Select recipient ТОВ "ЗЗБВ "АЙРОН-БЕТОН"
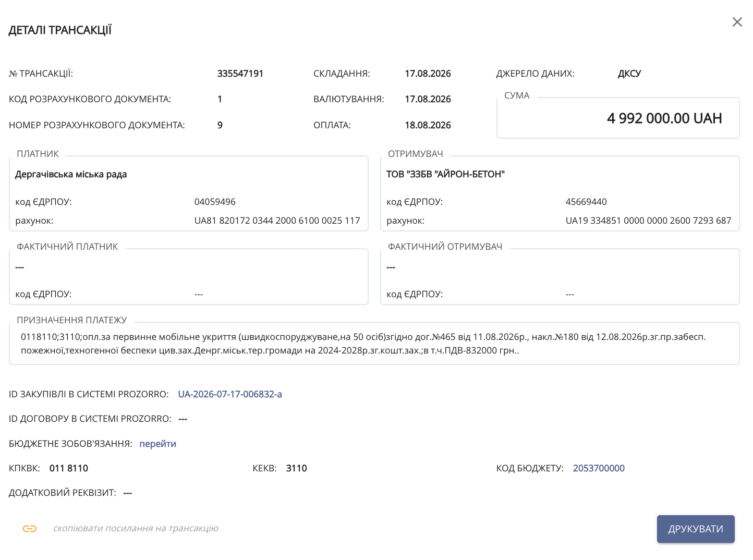This screenshot has width=753, height=560. coord(445,174)
